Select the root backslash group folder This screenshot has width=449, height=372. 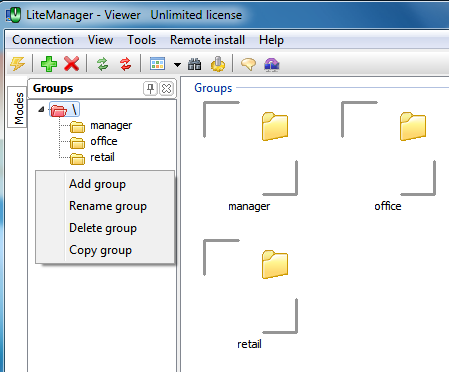pyautogui.click(x=64, y=109)
